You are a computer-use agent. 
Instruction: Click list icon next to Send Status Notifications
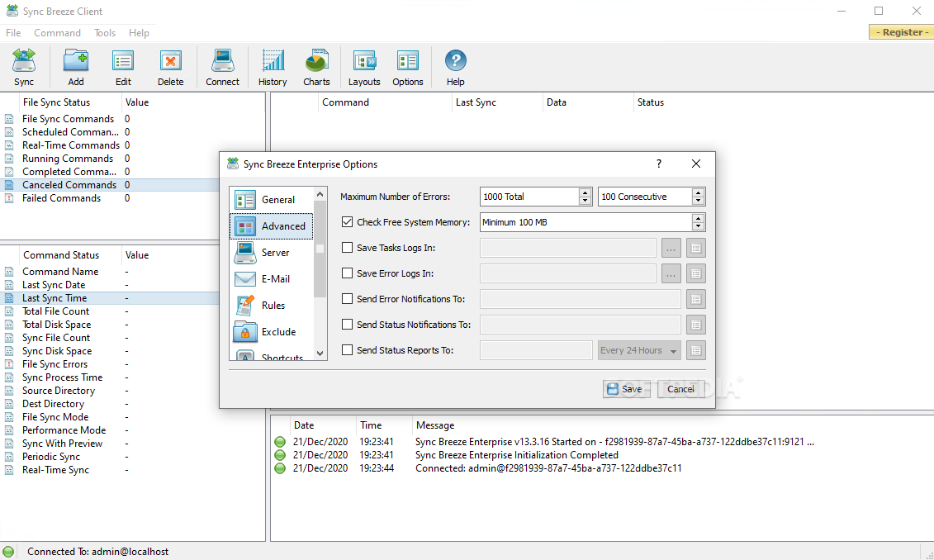695,325
